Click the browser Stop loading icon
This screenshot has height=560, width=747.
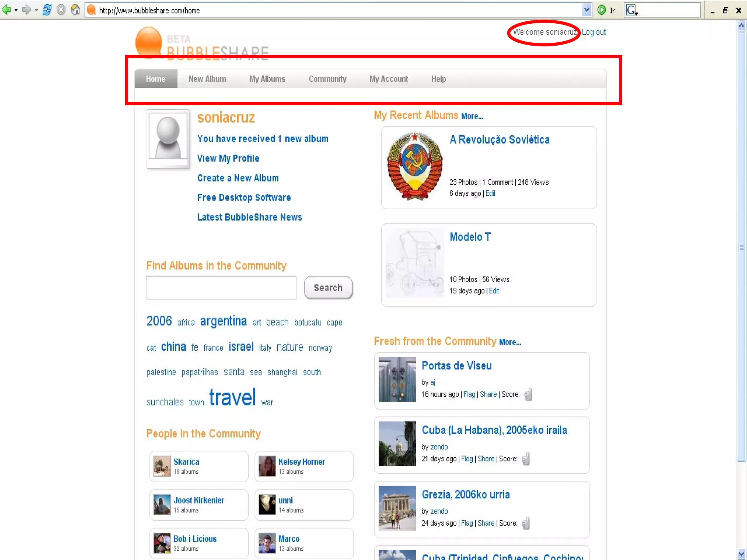[x=61, y=10]
